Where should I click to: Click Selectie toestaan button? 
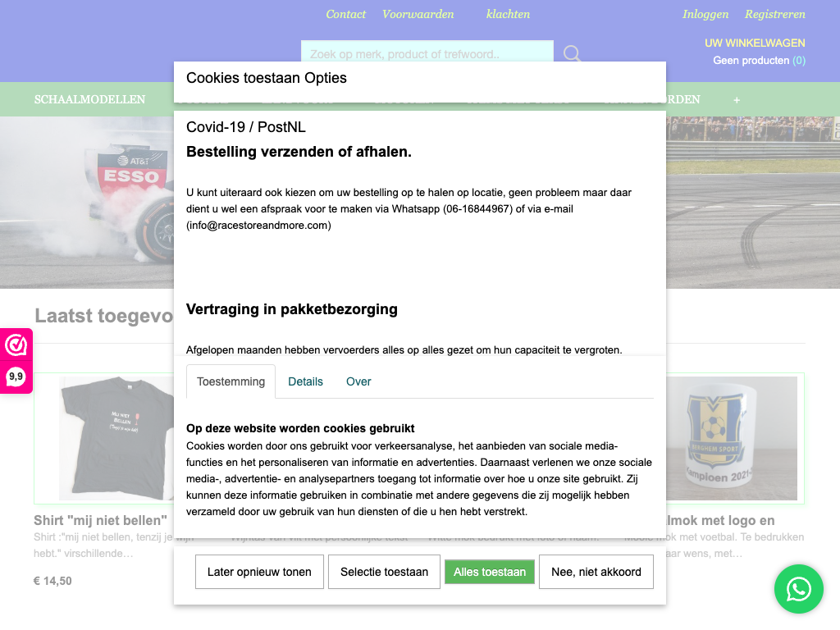[384, 572]
